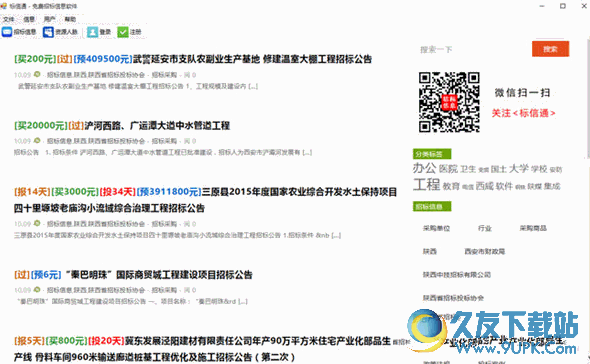590x364 pixels.
Task: Select the 医院 category tag
Action: [x=449, y=169]
